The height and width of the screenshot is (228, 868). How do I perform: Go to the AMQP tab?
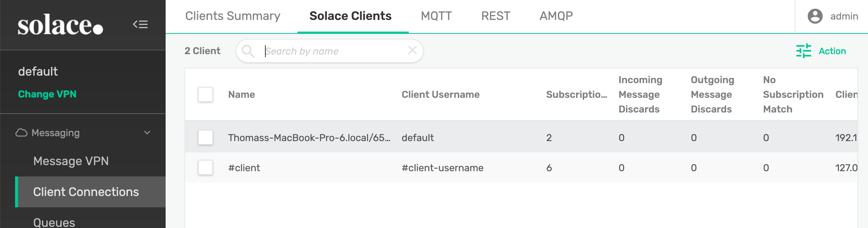556,16
